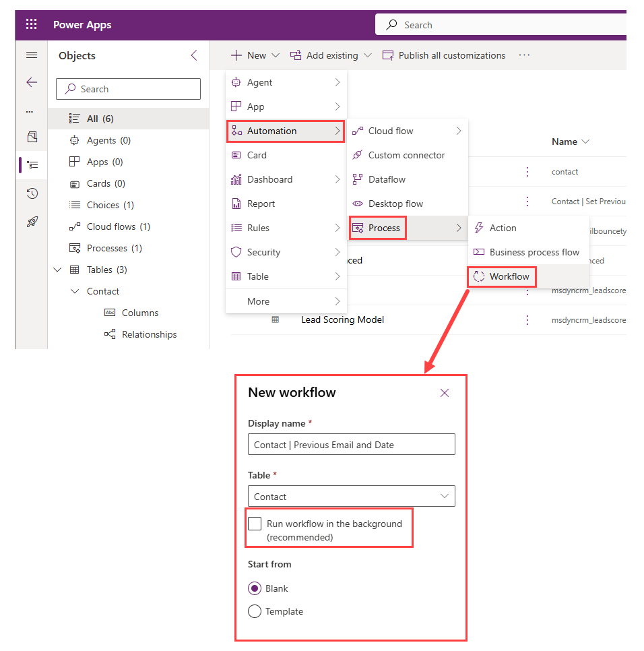
Task: Collapse the Contact tree node
Action: (75, 291)
